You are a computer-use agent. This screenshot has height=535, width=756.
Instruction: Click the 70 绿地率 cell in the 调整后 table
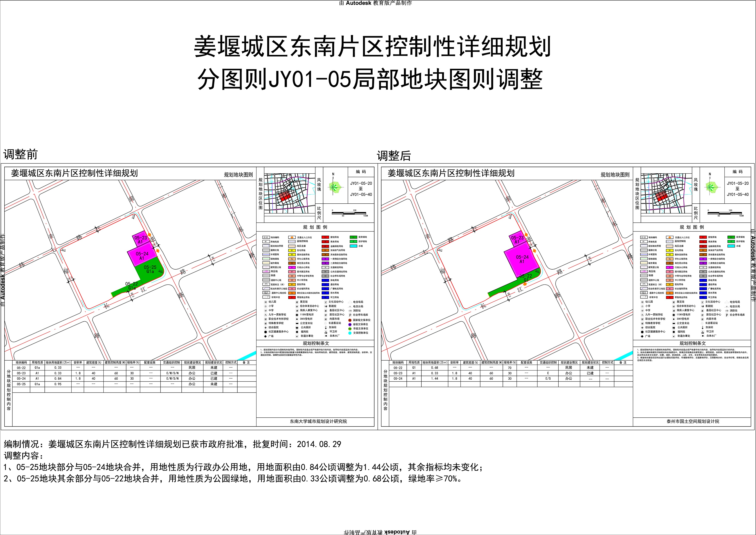point(510,368)
